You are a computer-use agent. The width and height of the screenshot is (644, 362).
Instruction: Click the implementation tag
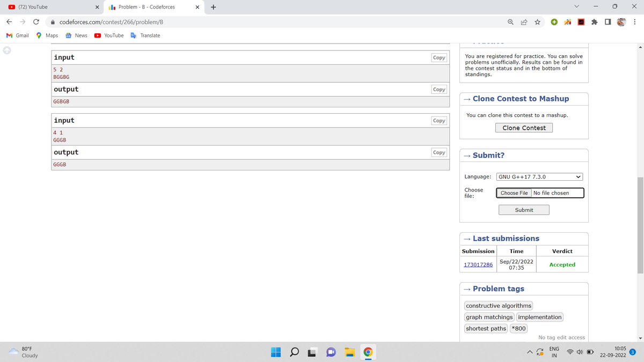(x=539, y=317)
